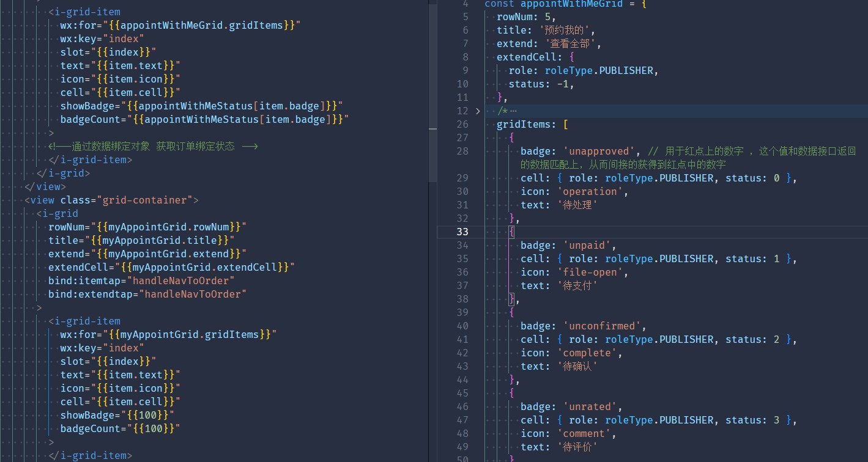Click the rowNum myAppointGrid.rowNum attribute
Viewport: 868px width, 462px height.
tap(147, 227)
